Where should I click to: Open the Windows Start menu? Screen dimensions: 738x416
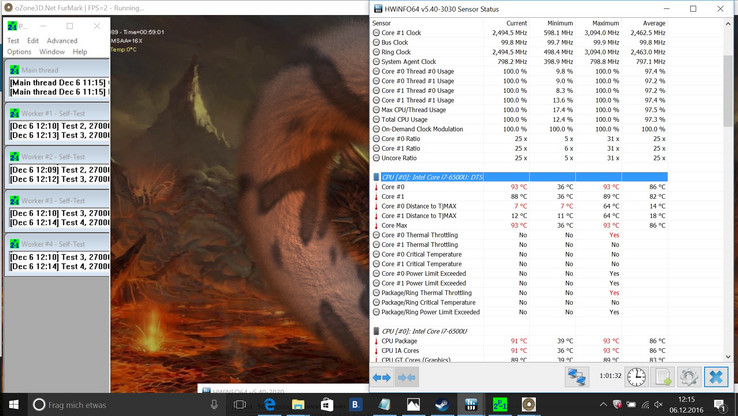click(x=14, y=405)
